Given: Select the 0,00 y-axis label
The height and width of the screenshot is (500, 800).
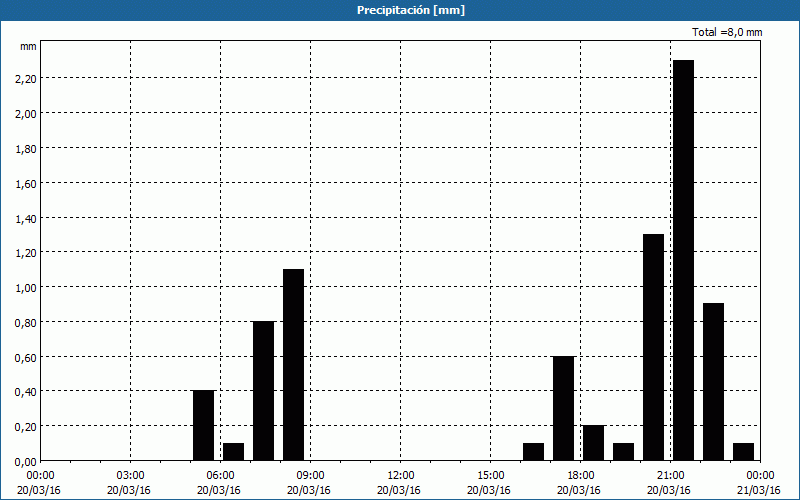Looking at the screenshot, I should coord(26,462).
